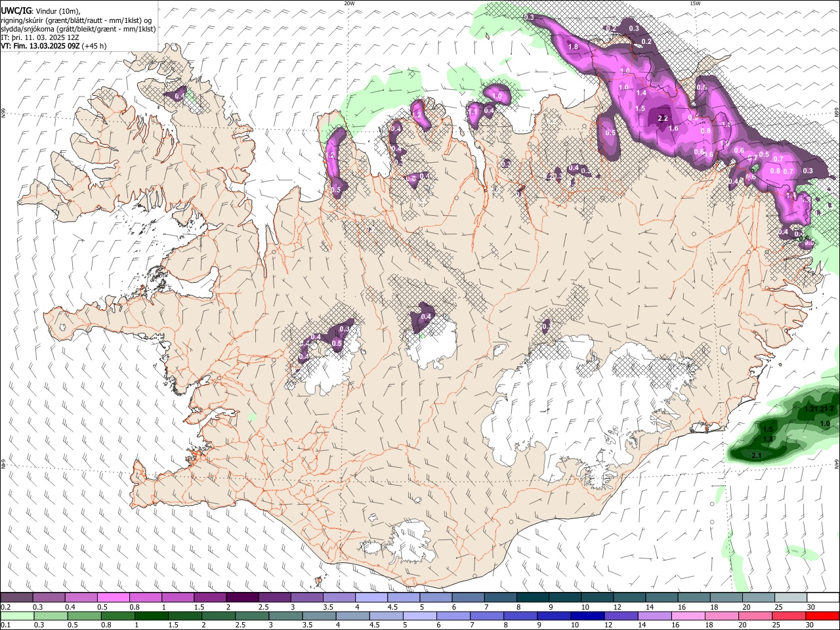Pick the deep blue 10 swatch in rain scale
The height and width of the screenshot is (630, 840).
[587, 616]
